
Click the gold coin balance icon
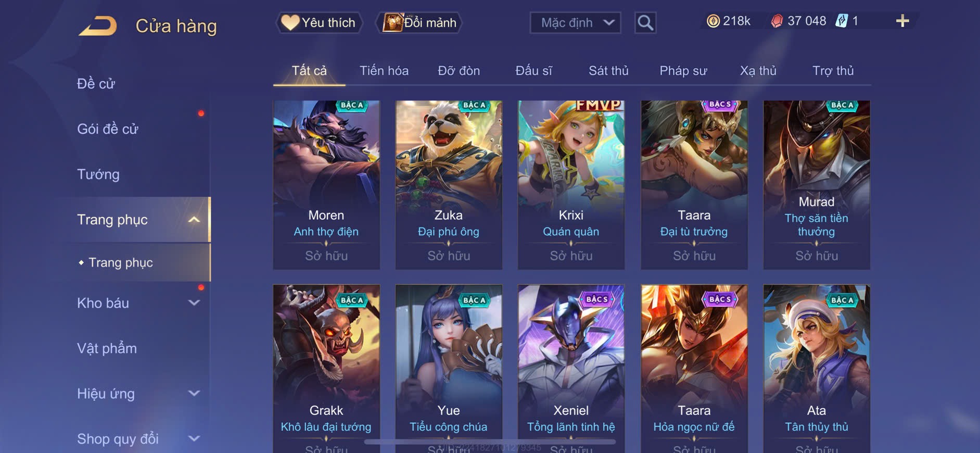713,21
